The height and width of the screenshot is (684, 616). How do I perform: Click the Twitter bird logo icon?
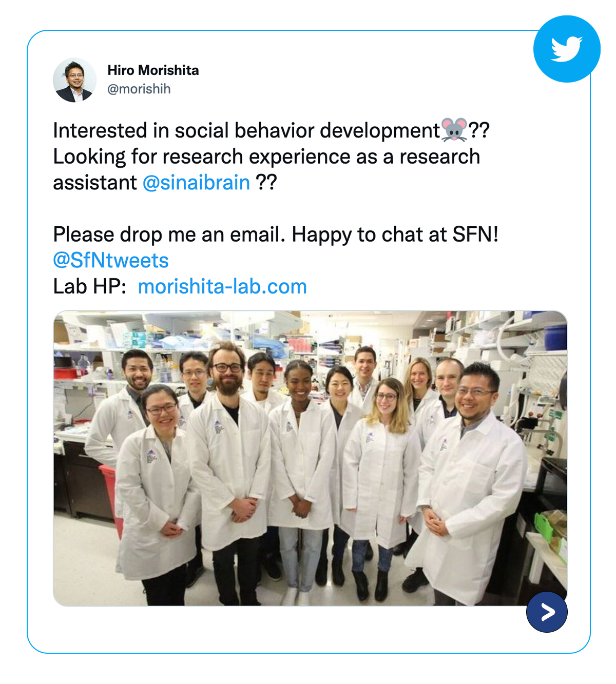(567, 49)
